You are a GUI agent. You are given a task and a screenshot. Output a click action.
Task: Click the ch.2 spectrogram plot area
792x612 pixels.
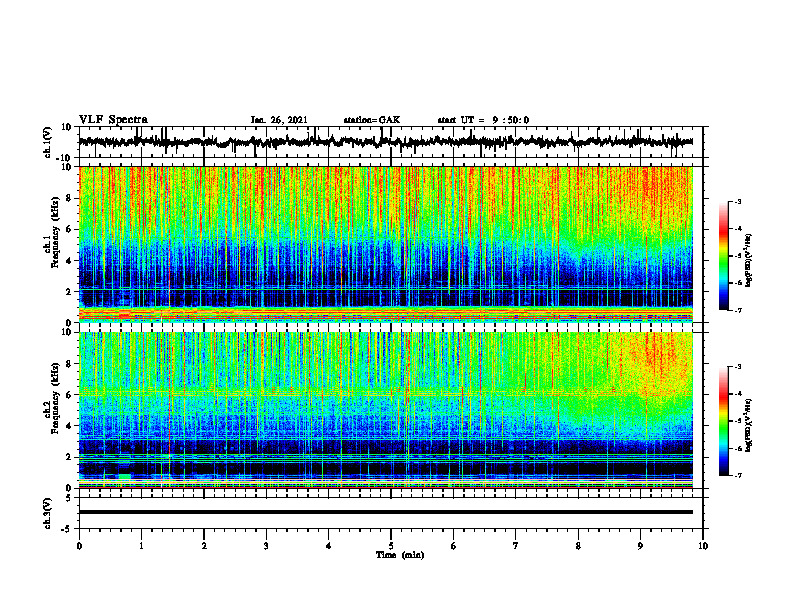[x=386, y=410]
